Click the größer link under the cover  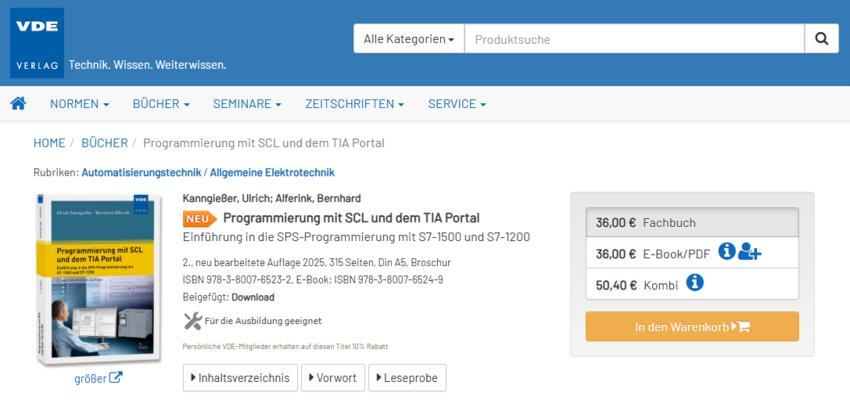(x=98, y=378)
